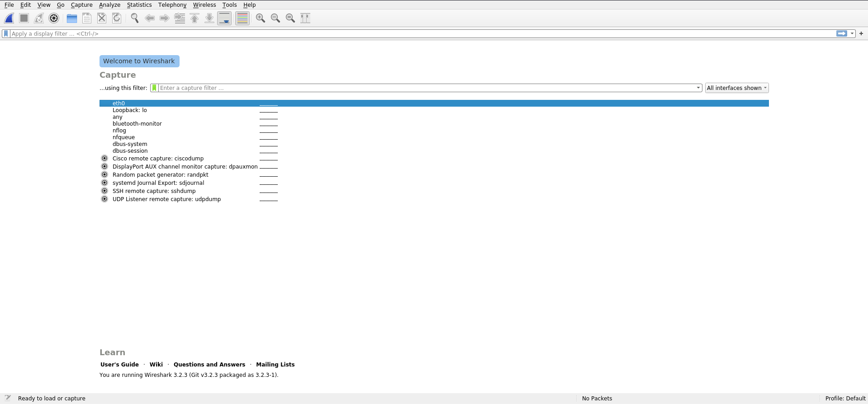Toggle packet list colorization
The width and height of the screenshot is (868, 404).
pyautogui.click(x=242, y=18)
